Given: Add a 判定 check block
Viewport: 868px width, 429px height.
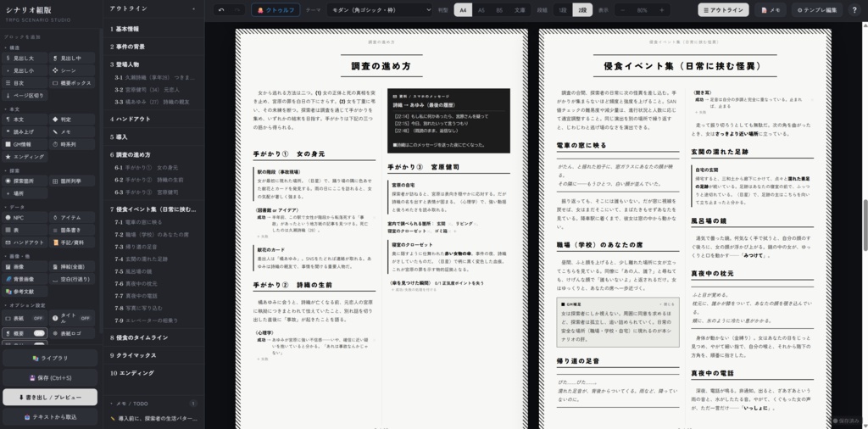Looking at the screenshot, I should tap(72, 120).
